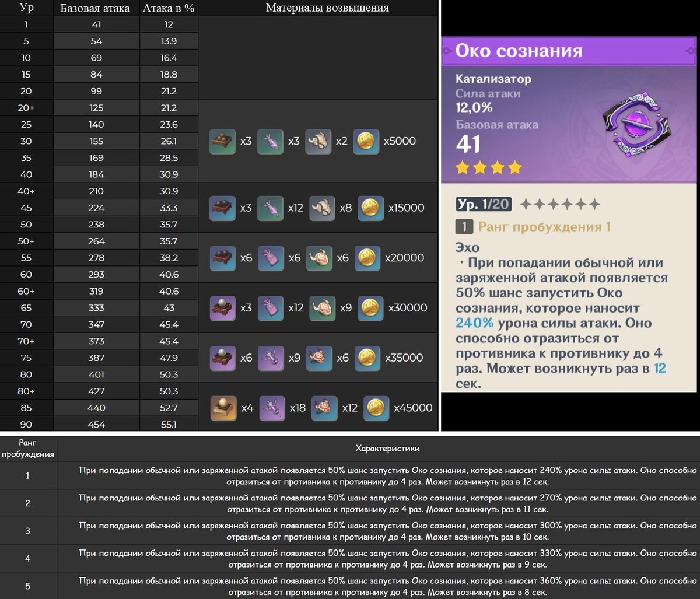The image size is (700, 599).
Task: Click the base attack value 440
Action: click(x=96, y=408)
